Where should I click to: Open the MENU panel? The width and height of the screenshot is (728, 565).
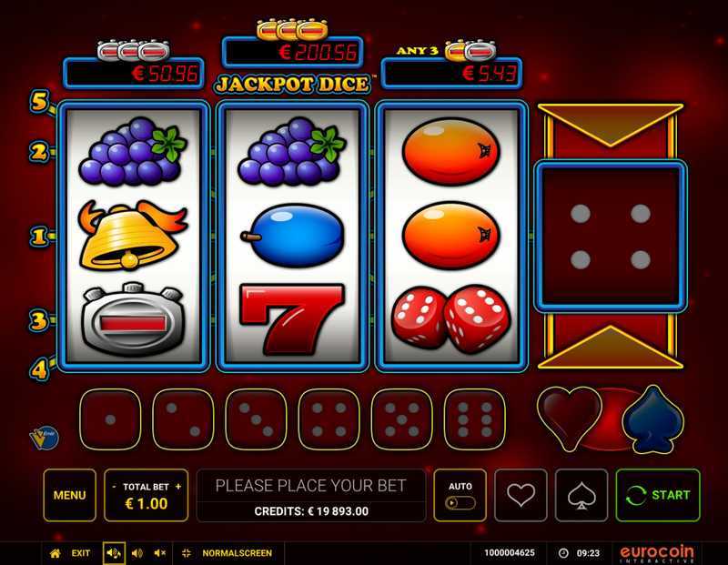[70, 495]
